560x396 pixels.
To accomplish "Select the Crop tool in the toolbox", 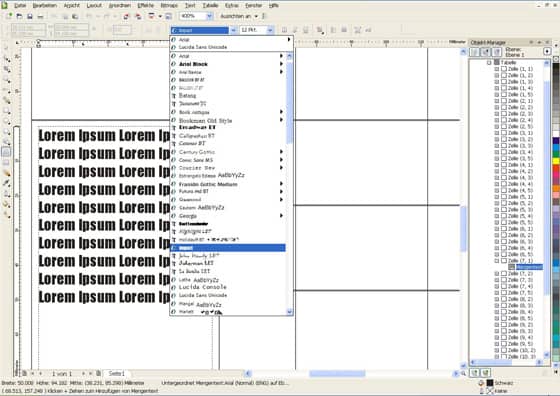I will [x=7, y=69].
